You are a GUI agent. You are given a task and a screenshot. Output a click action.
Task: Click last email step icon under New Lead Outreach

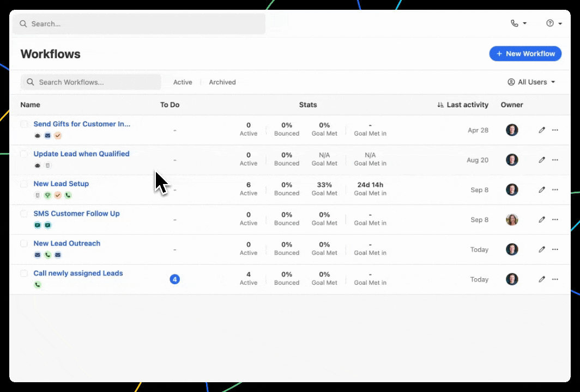click(x=58, y=255)
